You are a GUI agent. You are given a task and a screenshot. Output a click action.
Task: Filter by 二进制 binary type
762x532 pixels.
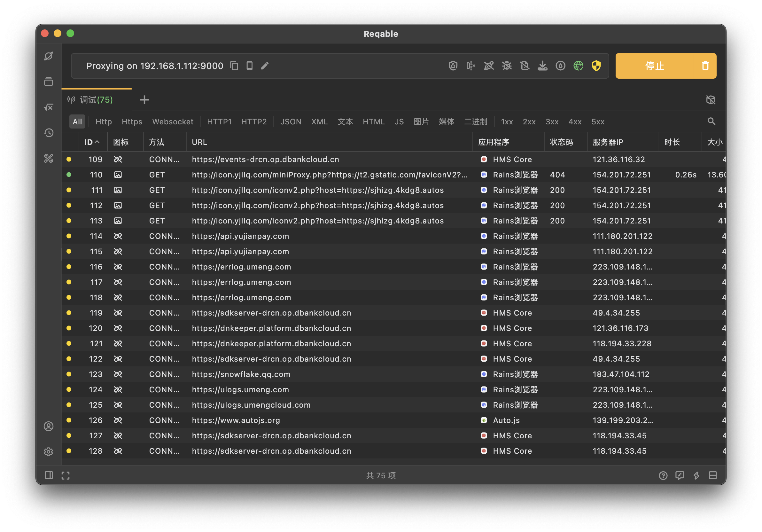[x=476, y=122]
